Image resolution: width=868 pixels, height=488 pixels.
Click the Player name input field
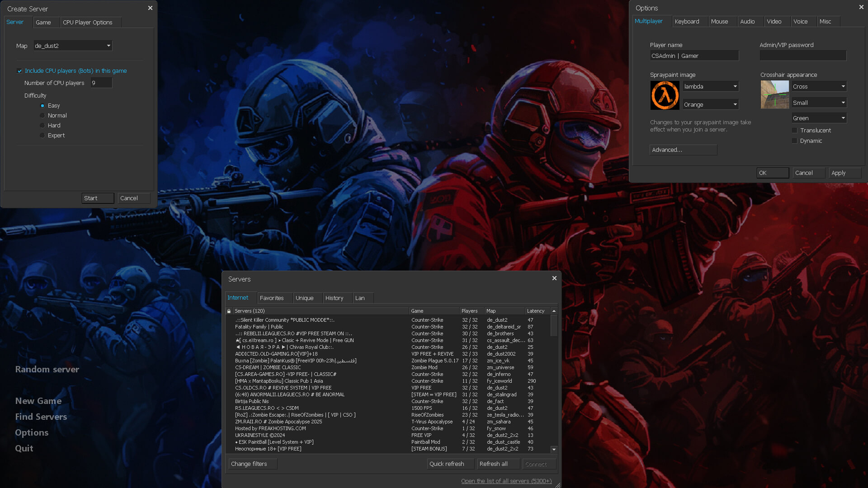tap(694, 56)
